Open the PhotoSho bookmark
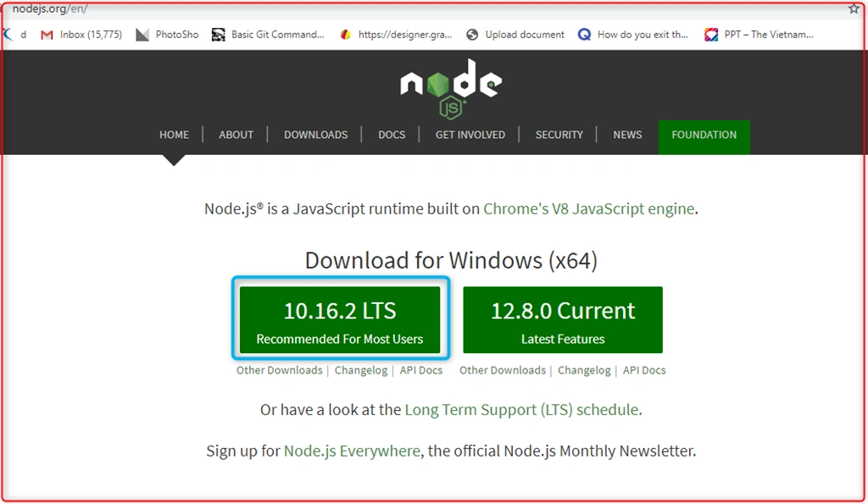Image resolution: width=868 pixels, height=504 pixels. point(167,34)
